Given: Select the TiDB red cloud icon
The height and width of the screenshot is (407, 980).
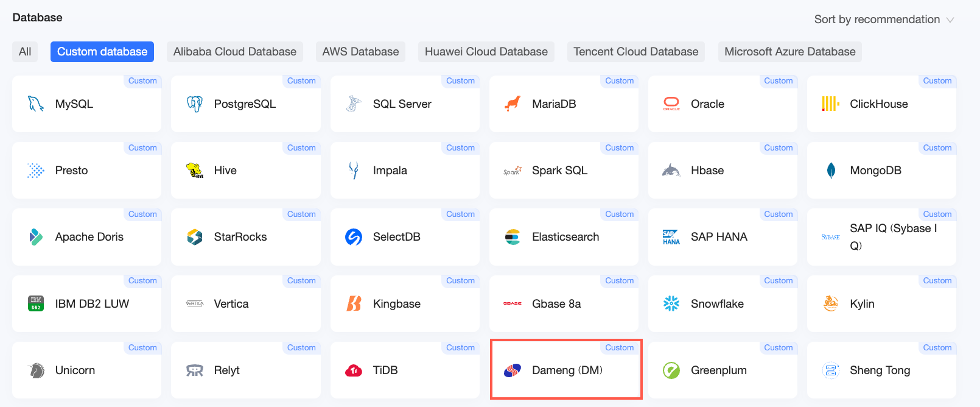Looking at the screenshot, I should tap(354, 370).
